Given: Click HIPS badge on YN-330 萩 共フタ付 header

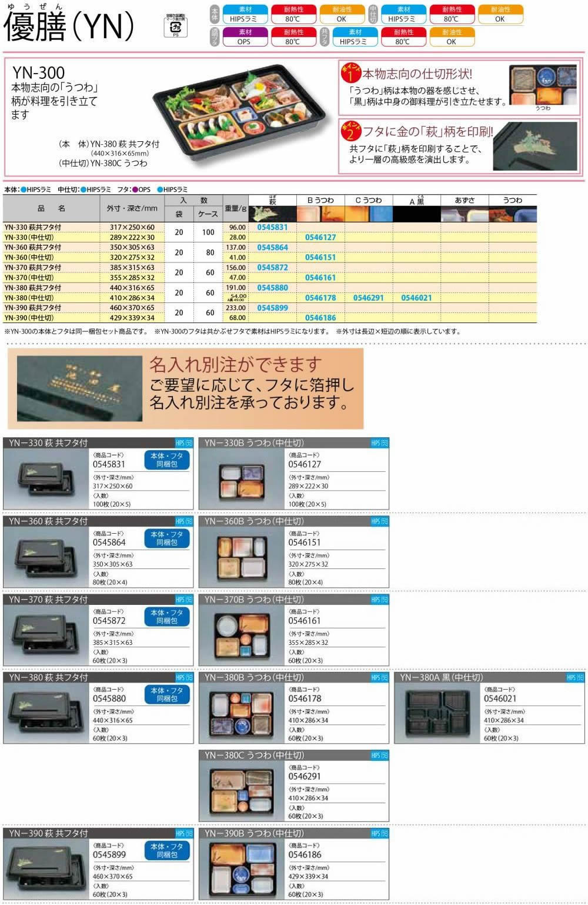Looking at the screenshot, I should click(184, 443).
